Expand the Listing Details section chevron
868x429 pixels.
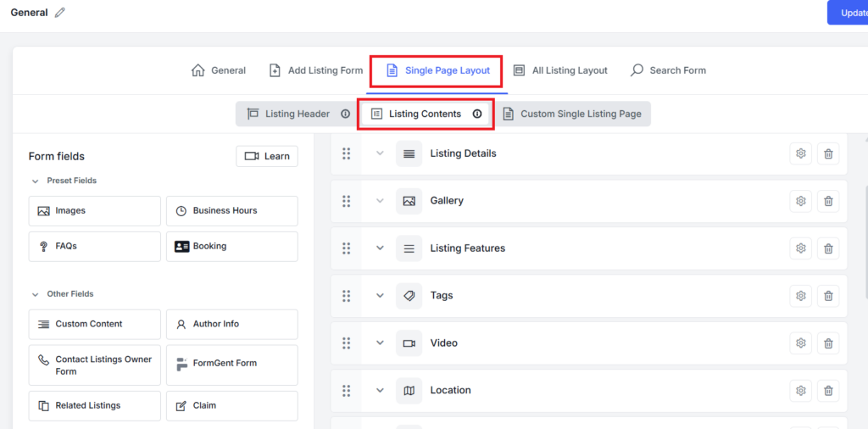pyautogui.click(x=380, y=153)
